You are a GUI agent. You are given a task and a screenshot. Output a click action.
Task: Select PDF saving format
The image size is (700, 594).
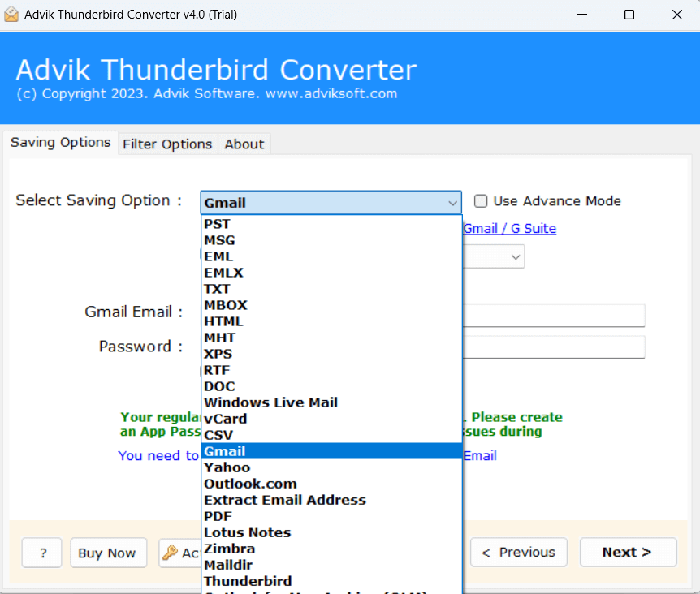[x=331, y=516]
